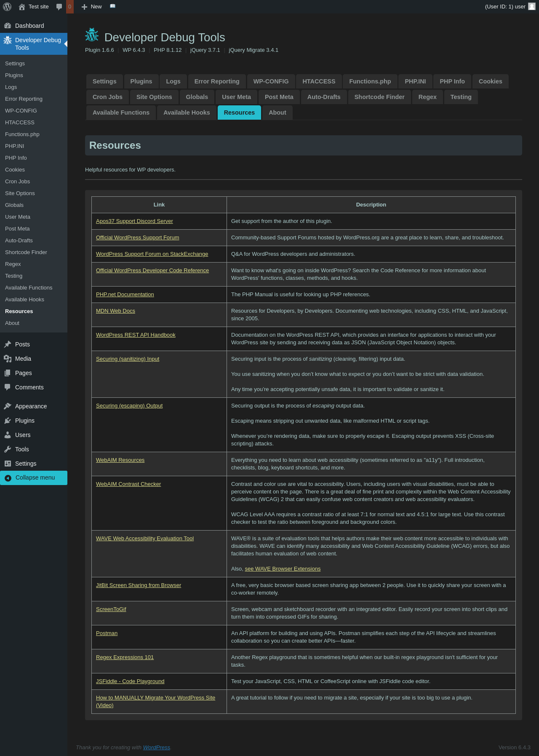Click Resources in the sidebar submenu
The height and width of the screenshot is (756, 539).
coord(34,311)
